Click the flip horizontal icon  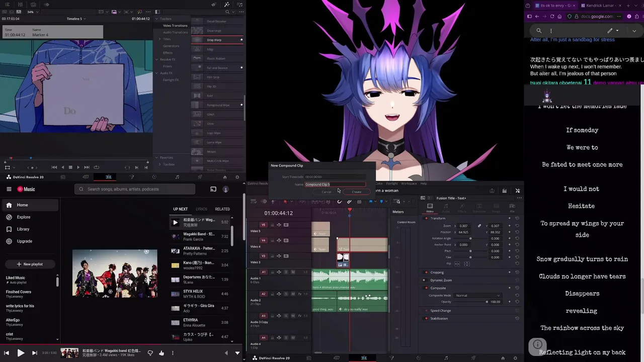(x=457, y=263)
